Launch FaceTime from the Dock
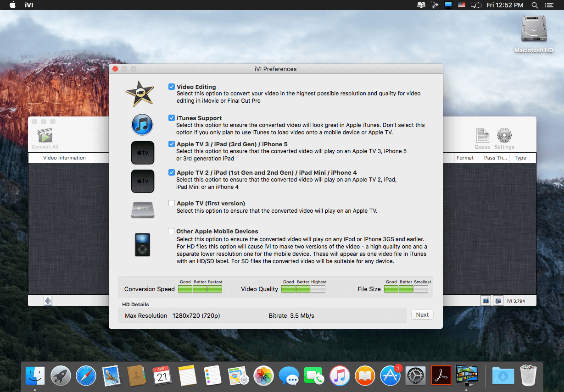 [314, 376]
